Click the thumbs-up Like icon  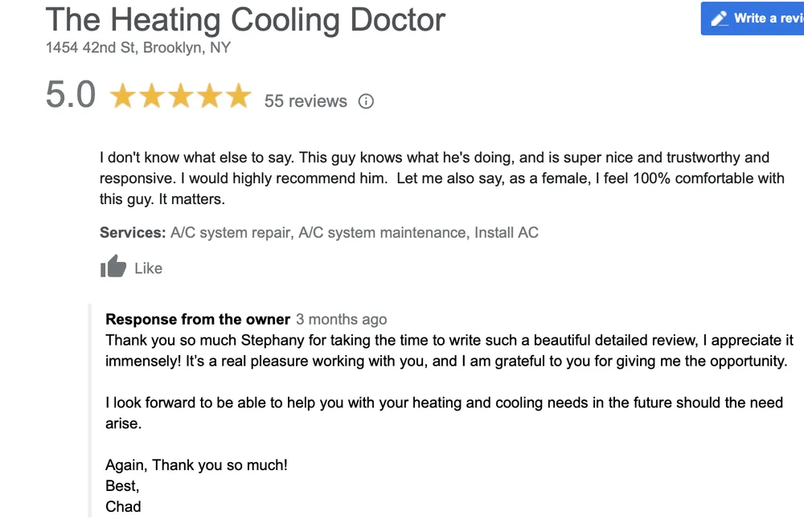tap(113, 265)
